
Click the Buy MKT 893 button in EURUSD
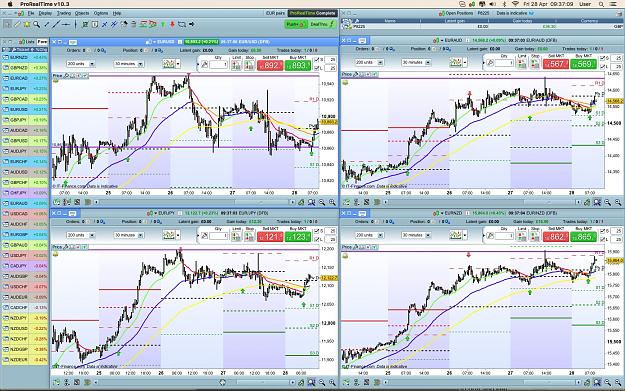tap(298, 65)
